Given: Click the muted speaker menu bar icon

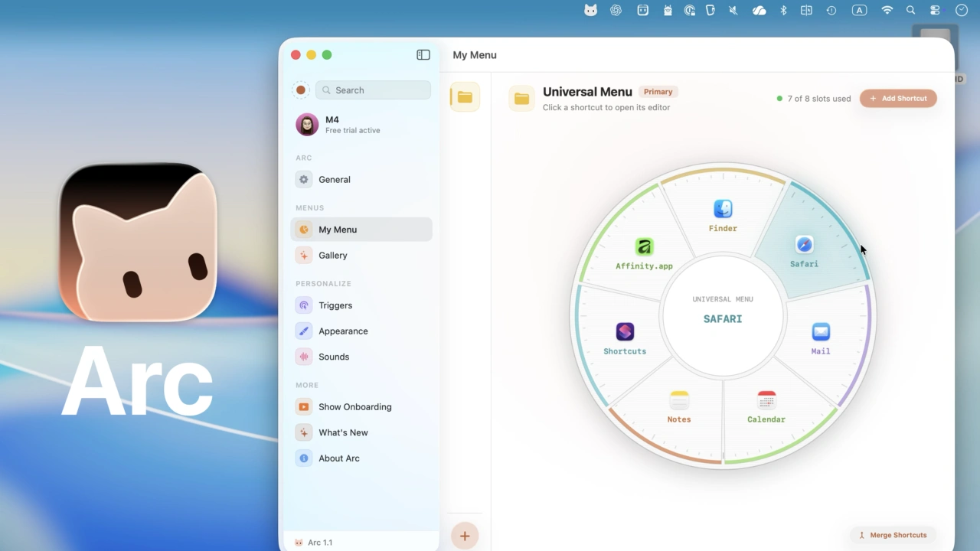Looking at the screenshot, I should point(733,10).
